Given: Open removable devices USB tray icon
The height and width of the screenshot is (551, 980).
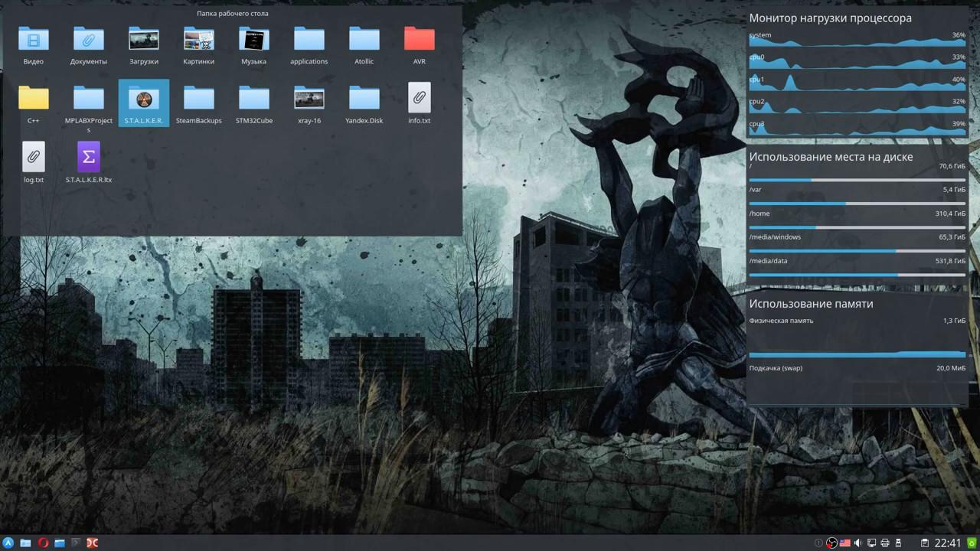Looking at the screenshot, I should tap(898, 543).
